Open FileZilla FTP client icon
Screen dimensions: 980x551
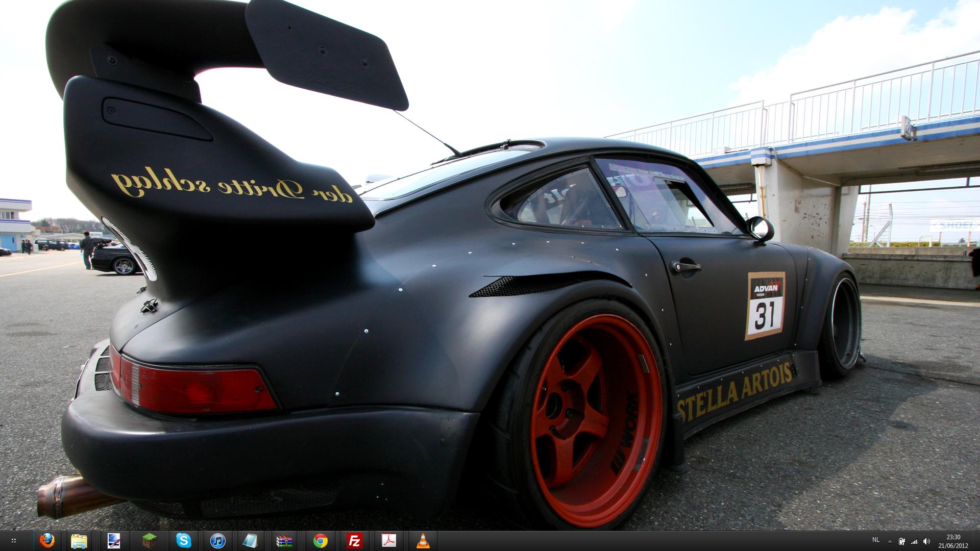pyautogui.click(x=354, y=541)
